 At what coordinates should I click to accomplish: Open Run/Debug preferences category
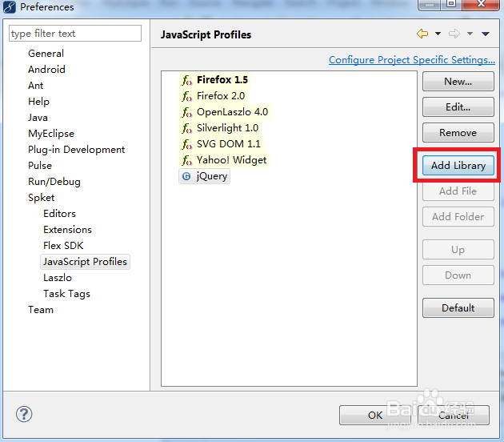54,182
